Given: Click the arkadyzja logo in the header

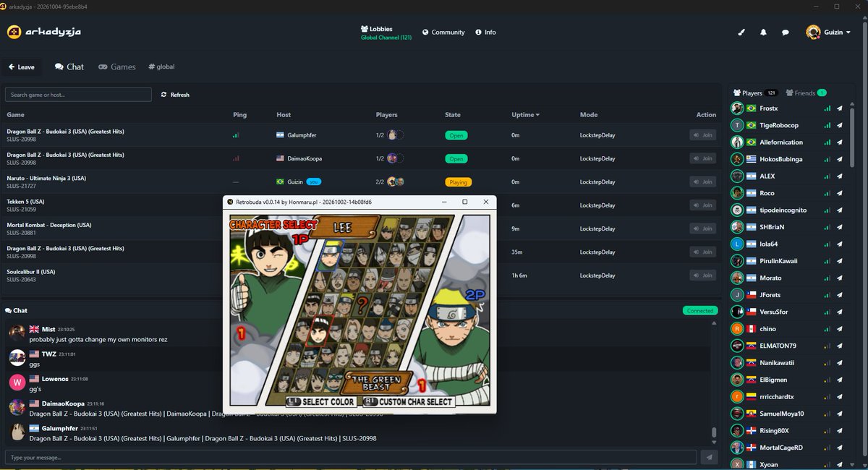Looking at the screenshot, I should (44, 33).
